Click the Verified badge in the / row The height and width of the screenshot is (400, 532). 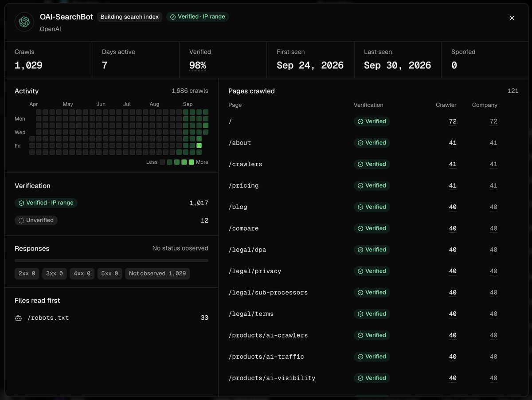(372, 122)
